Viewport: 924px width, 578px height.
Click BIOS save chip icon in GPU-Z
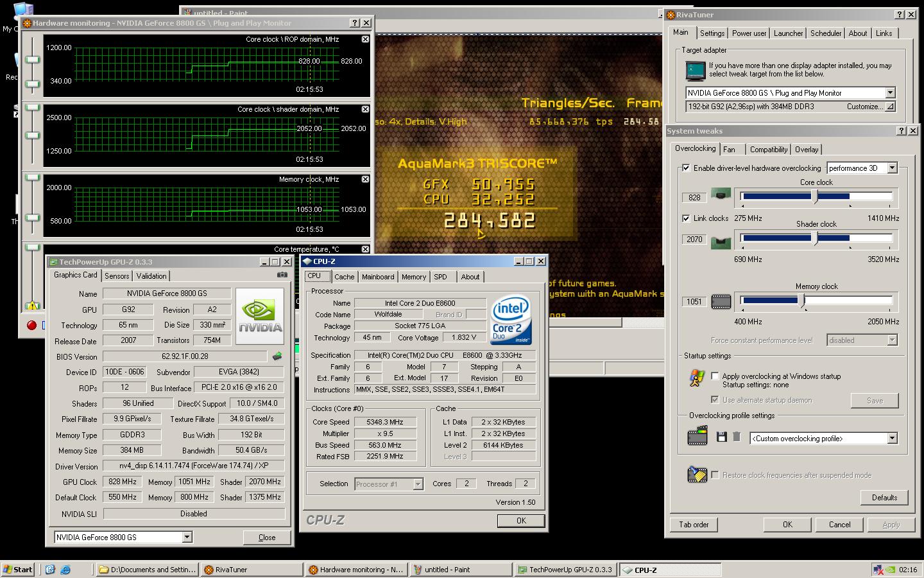(277, 356)
